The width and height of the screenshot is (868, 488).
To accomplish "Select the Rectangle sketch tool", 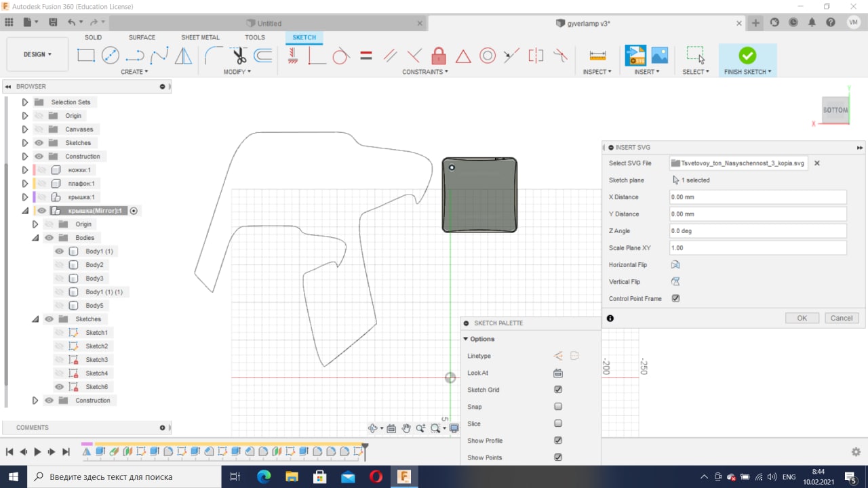I will 86,56.
